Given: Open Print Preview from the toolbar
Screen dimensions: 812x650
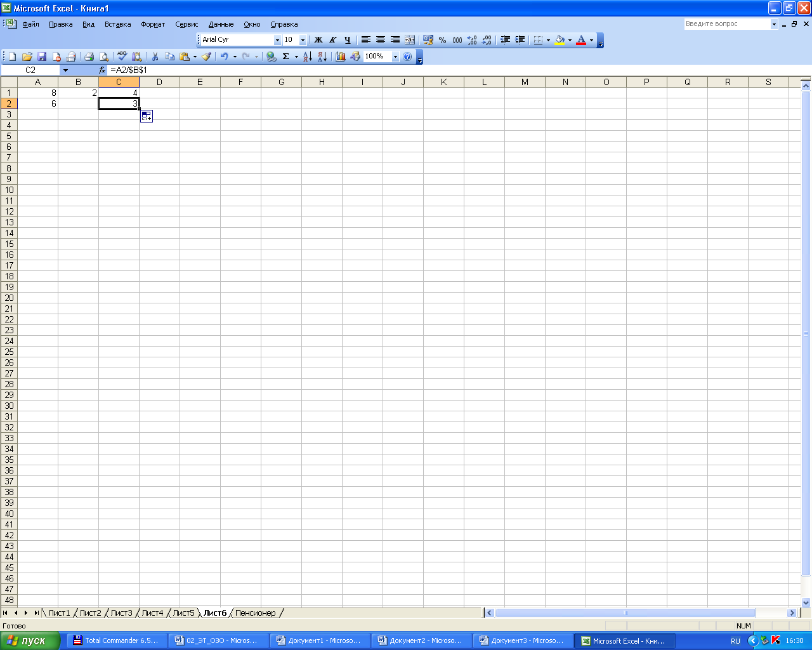Looking at the screenshot, I should pyautogui.click(x=104, y=56).
